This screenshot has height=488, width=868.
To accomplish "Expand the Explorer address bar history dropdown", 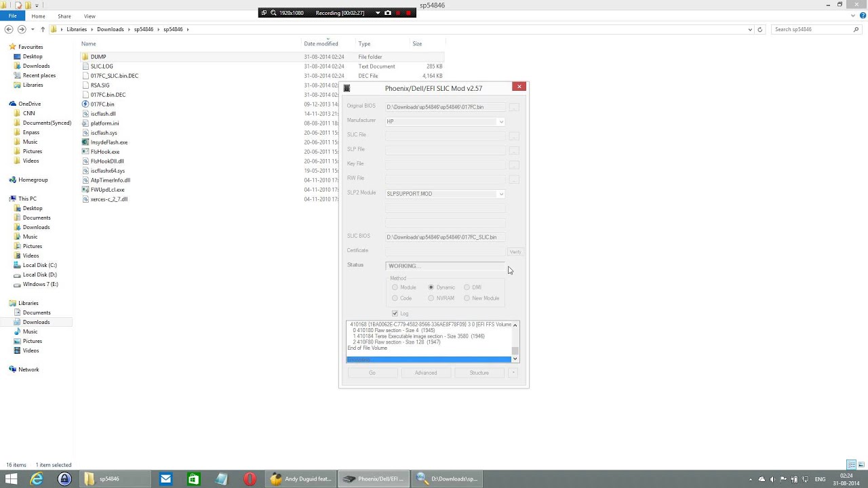I will click(x=749, y=29).
